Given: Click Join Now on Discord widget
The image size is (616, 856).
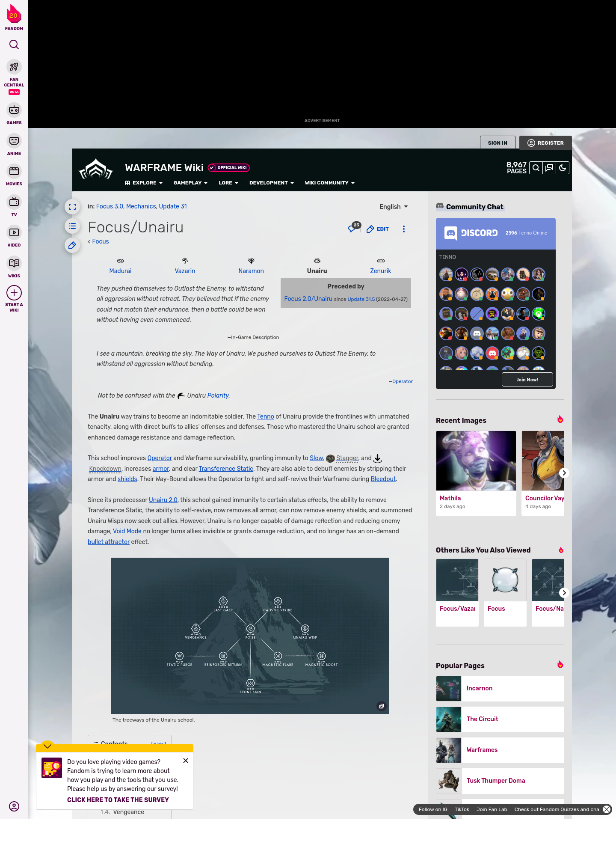Looking at the screenshot, I should coord(527,380).
